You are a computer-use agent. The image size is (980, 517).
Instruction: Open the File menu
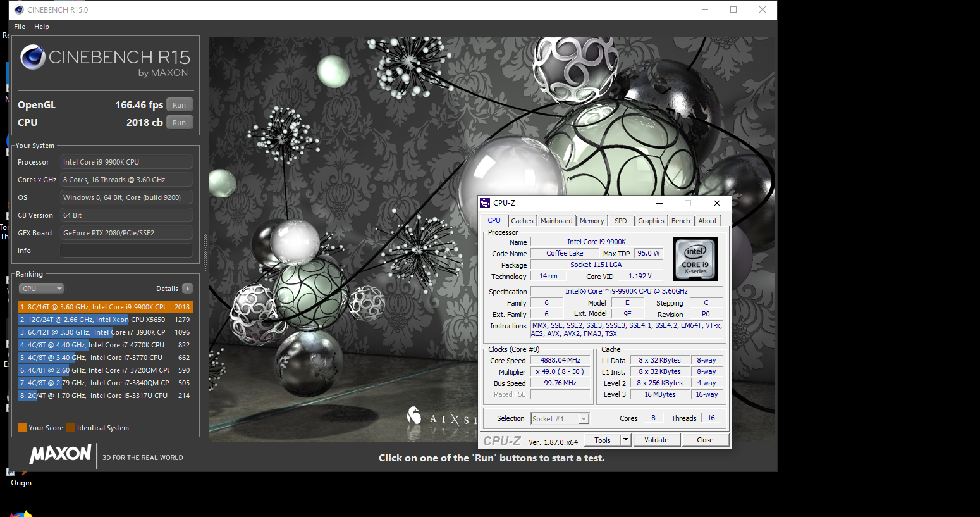point(20,27)
